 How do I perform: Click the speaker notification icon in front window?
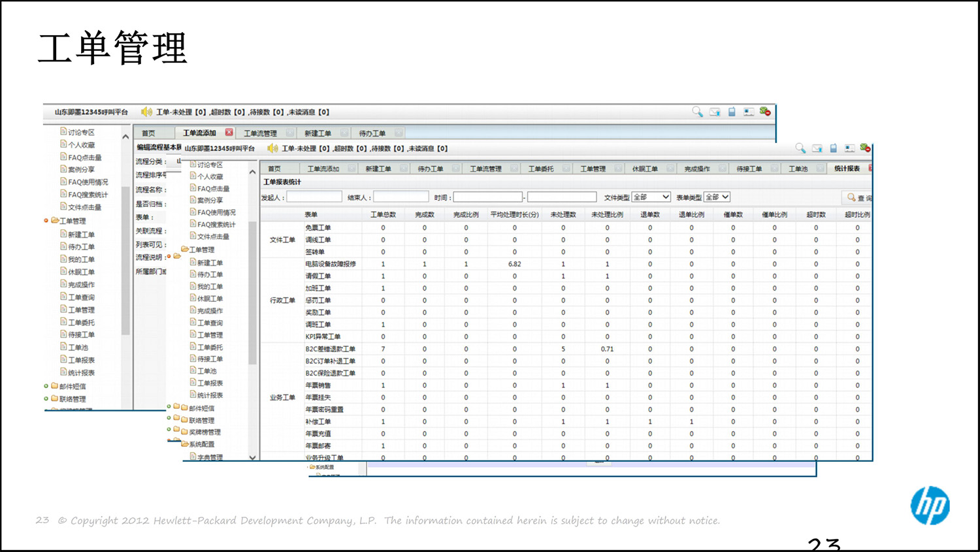[273, 148]
